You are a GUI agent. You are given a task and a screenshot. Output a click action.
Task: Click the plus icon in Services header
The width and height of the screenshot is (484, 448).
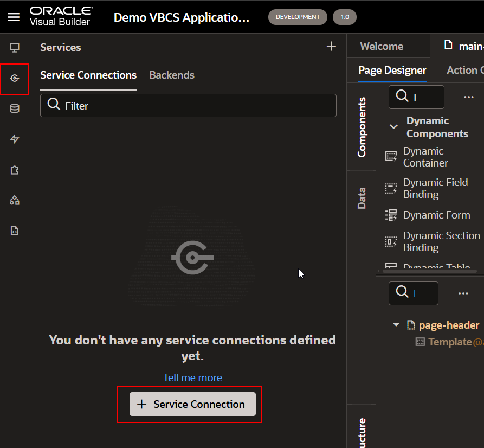(331, 46)
